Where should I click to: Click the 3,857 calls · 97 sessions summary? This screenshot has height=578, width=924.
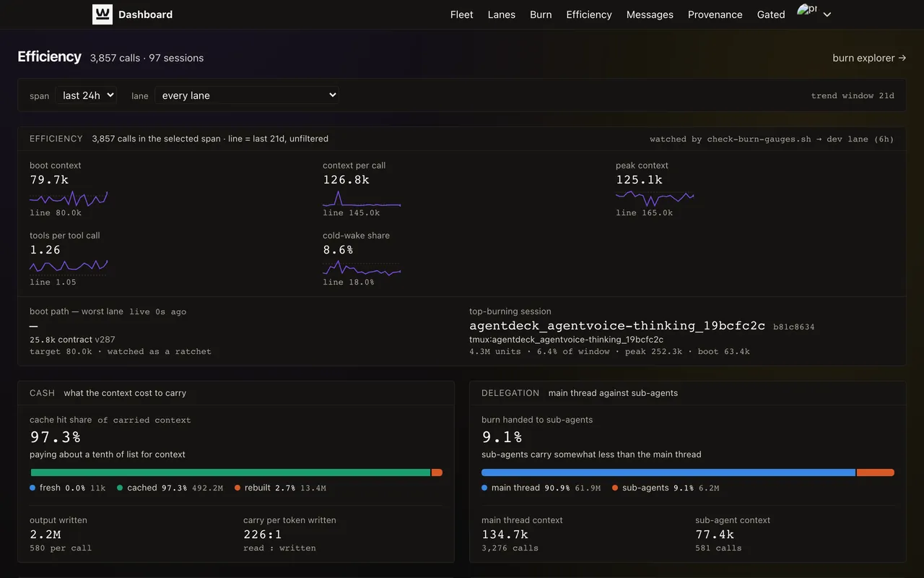147,58
